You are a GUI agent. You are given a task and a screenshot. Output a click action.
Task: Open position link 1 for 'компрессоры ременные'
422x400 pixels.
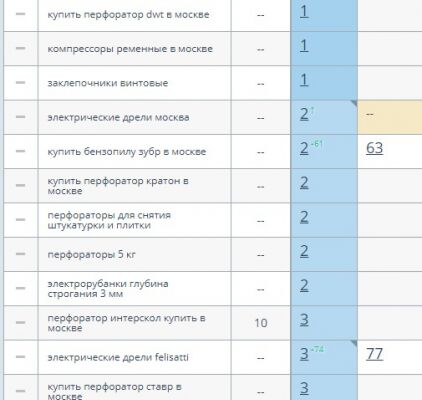tap(304, 46)
